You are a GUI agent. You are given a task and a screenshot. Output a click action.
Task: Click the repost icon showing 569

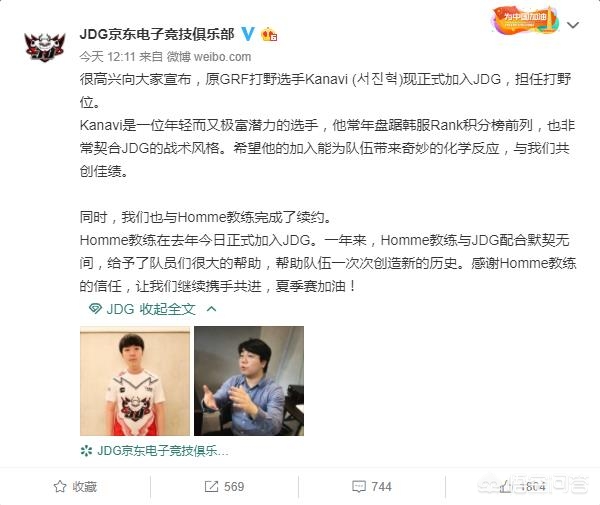pyautogui.click(x=211, y=487)
